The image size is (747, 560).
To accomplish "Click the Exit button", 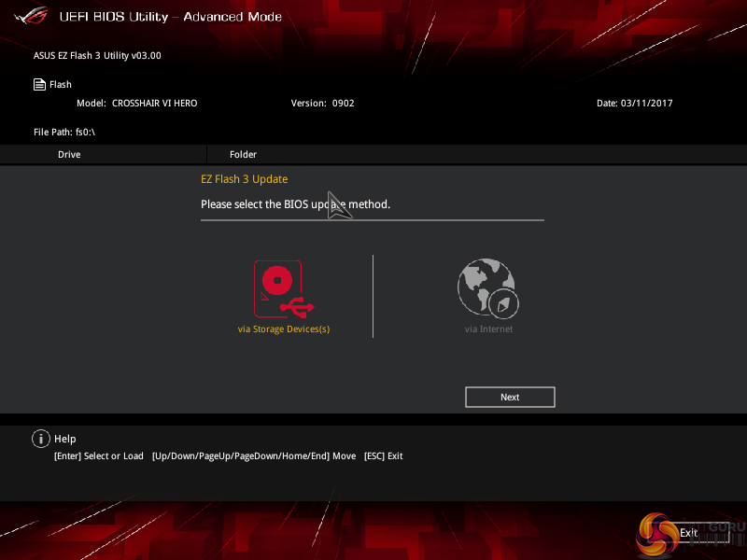I will [689, 532].
